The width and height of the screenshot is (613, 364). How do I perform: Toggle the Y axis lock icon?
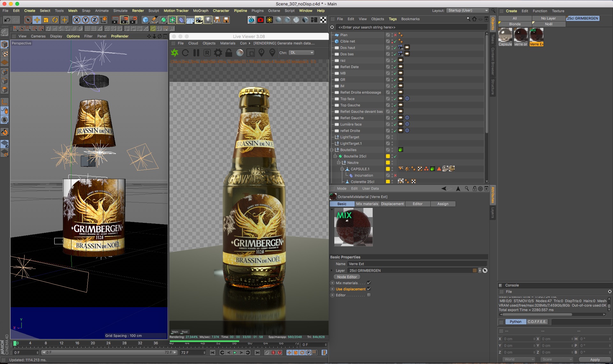pos(86,20)
